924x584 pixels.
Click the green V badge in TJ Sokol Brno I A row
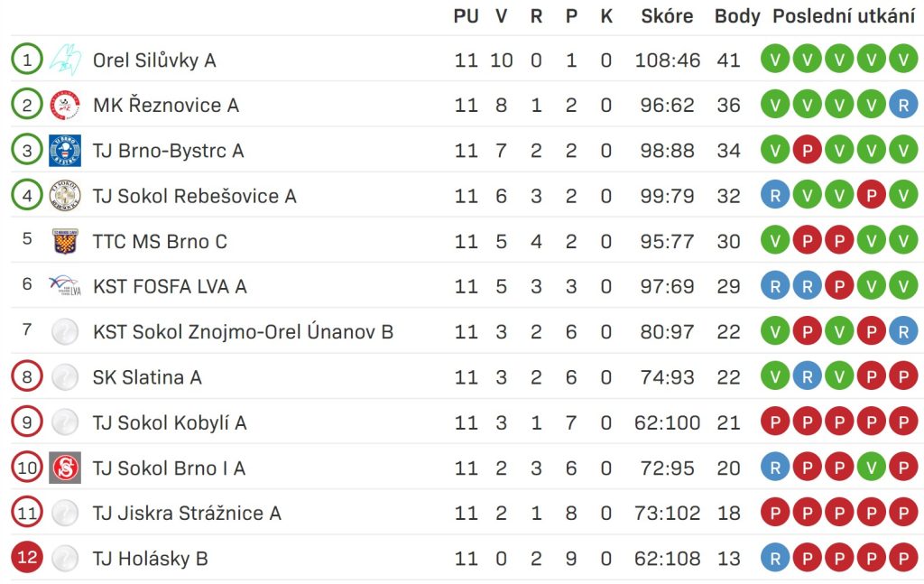pos(872,468)
